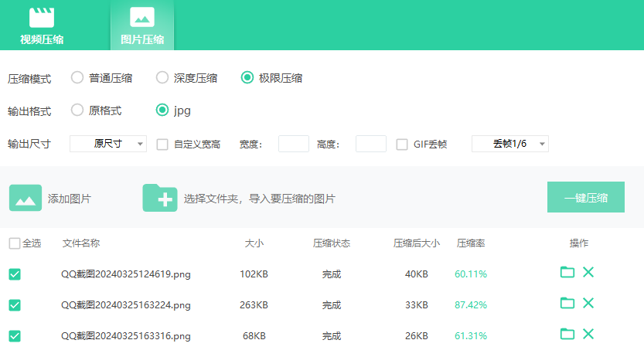Enable the GIF丢帧 checkbox
The height and width of the screenshot is (357, 644).
pyautogui.click(x=402, y=144)
